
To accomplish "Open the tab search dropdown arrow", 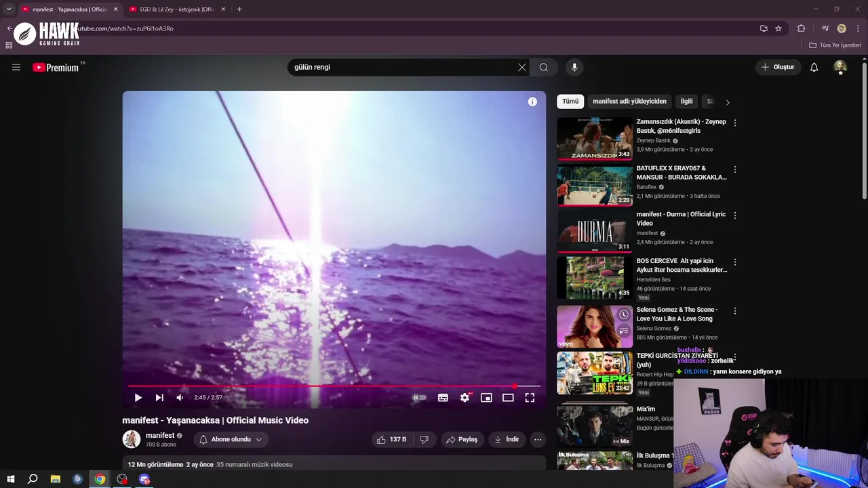I will click(9, 9).
